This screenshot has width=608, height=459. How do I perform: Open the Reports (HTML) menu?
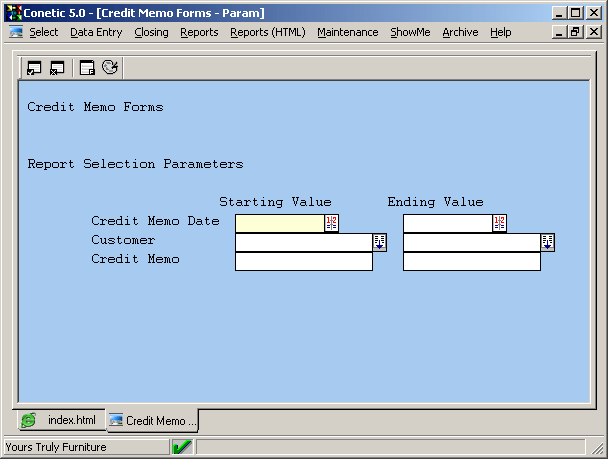tap(267, 32)
